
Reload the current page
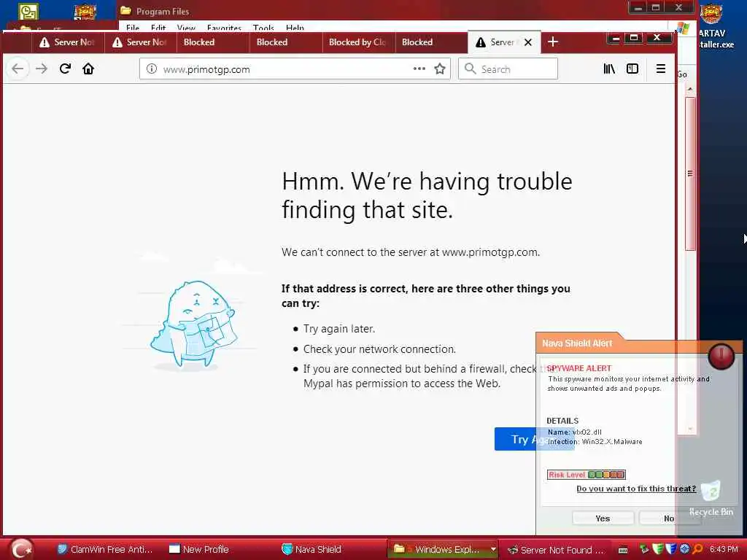tap(65, 69)
